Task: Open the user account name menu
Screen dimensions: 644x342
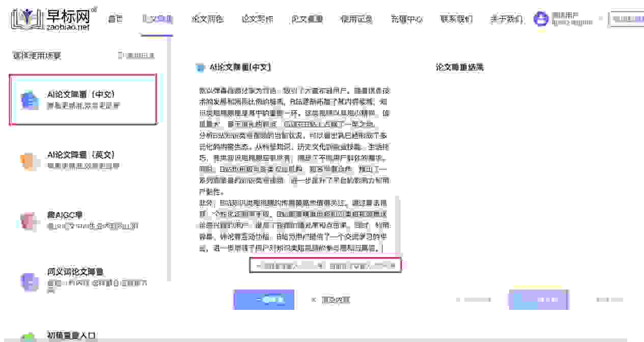Action: tap(572, 19)
